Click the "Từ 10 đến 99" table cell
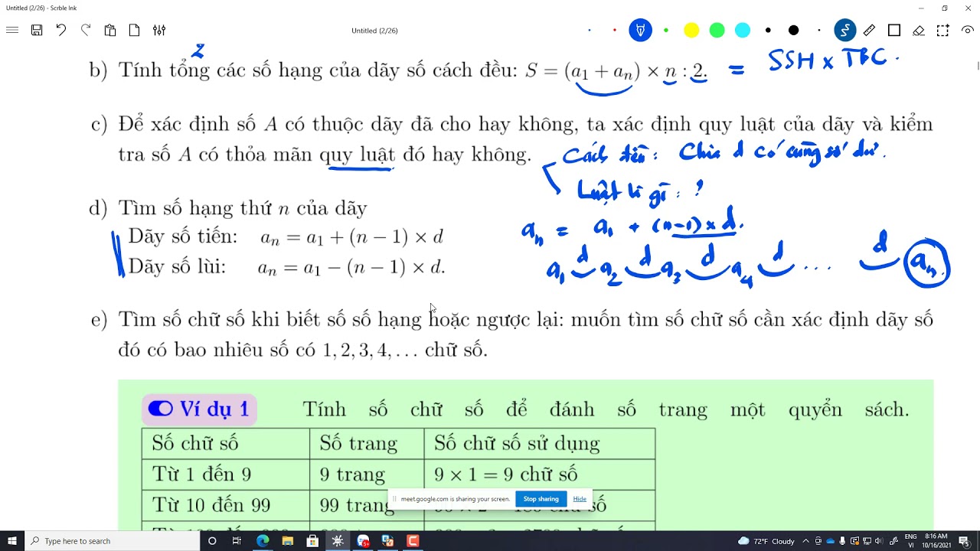Screen dimensions: 980x551 point(226,505)
